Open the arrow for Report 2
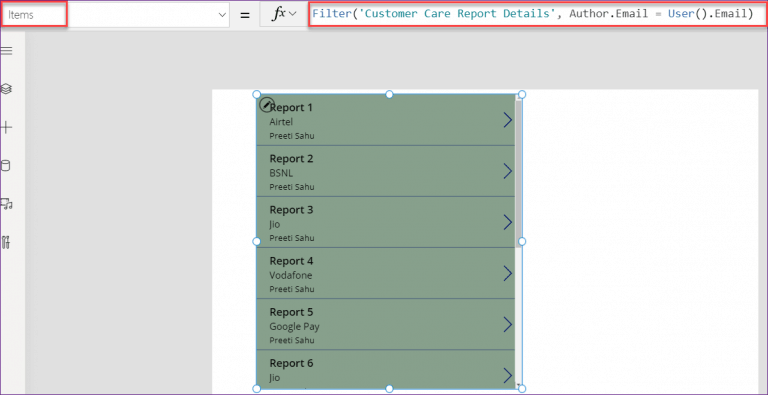768x395 pixels. coord(507,171)
